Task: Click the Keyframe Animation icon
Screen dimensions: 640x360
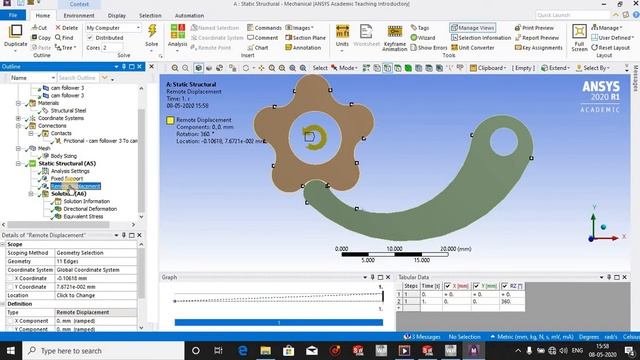Action: [395, 32]
